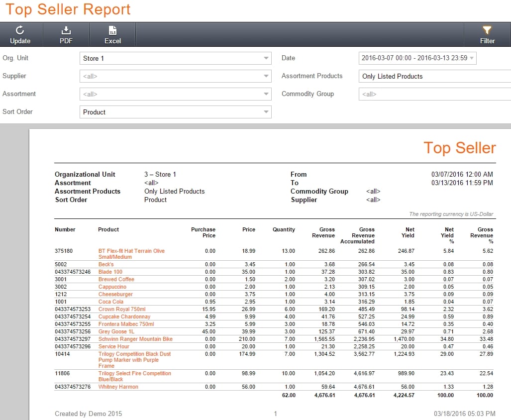511x420 pixels.
Task: Open the Org. Unit dropdown showing Store 1
Action: (265, 58)
